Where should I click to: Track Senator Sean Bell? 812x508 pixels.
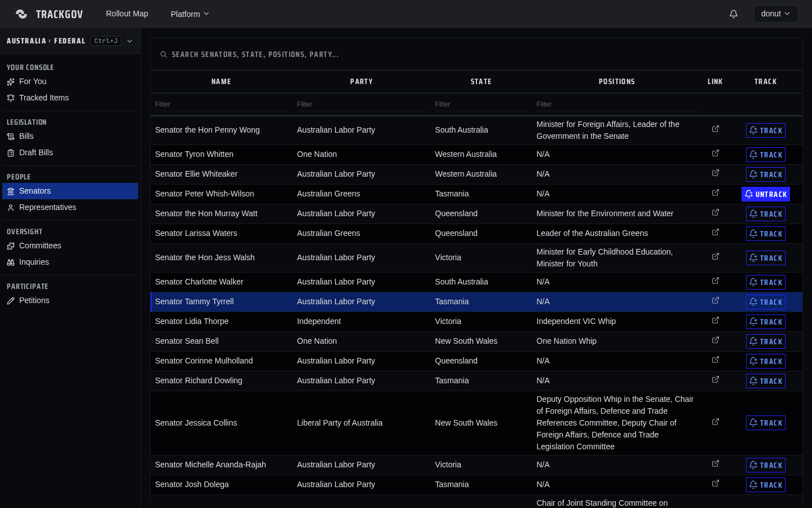click(766, 341)
